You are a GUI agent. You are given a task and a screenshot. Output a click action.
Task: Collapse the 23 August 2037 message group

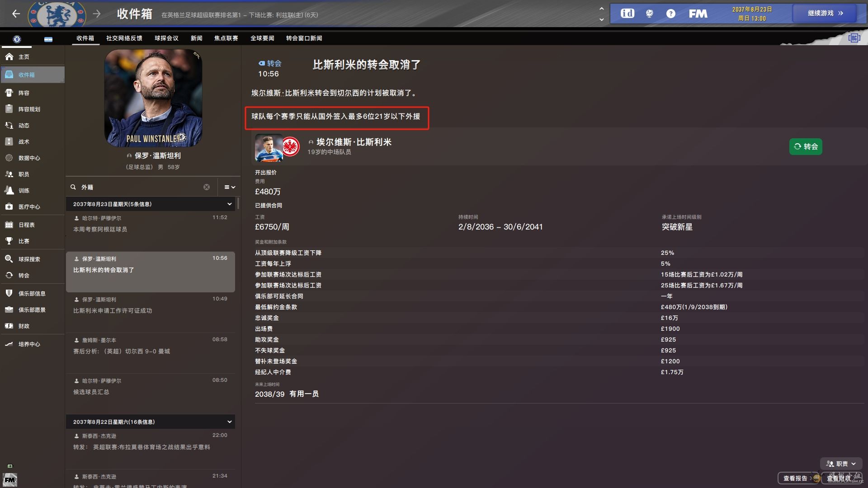pos(229,204)
